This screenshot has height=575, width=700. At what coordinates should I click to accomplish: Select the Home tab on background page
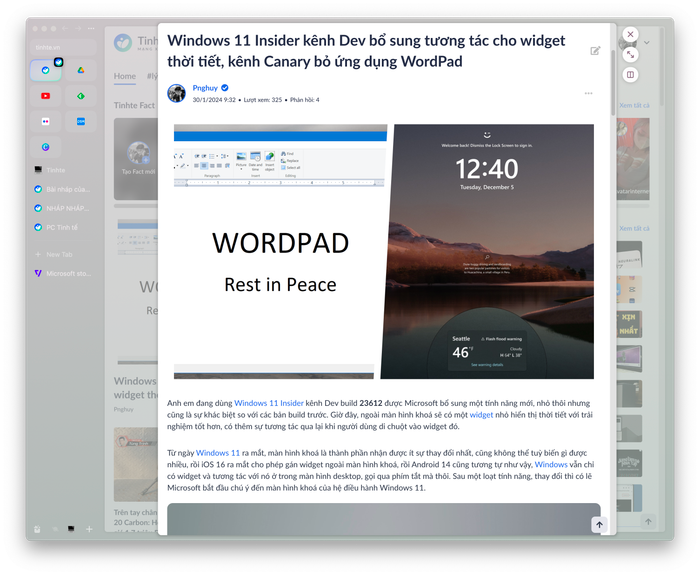pos(125,76)
